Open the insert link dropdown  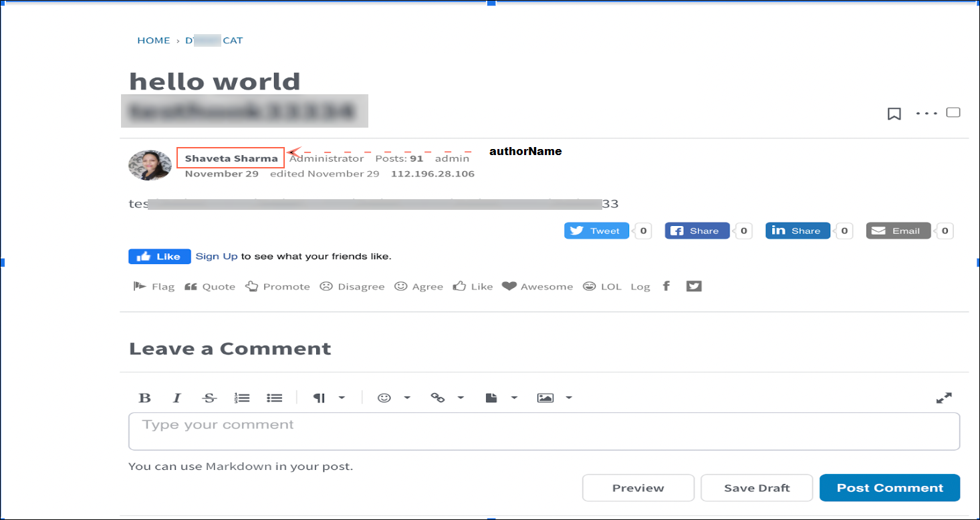tap(447, 398)
